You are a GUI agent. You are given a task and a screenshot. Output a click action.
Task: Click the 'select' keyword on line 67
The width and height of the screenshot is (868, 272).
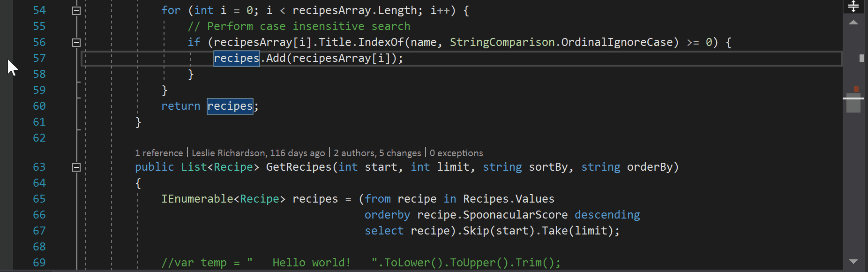pyautogui.click(x=384, y=231)
